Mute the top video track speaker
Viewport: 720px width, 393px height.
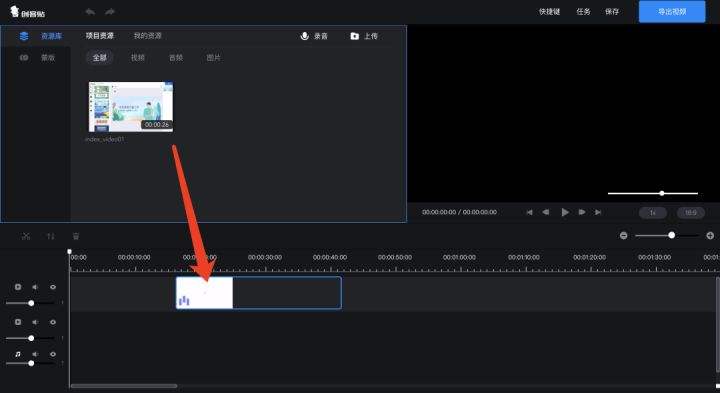click(x=35, y=287)
